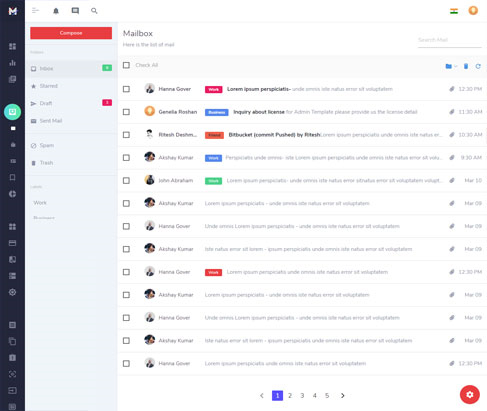This screenshot has width=487, height=411.
Task: Click the India flag language icon
Action: [x=454, y=11]
